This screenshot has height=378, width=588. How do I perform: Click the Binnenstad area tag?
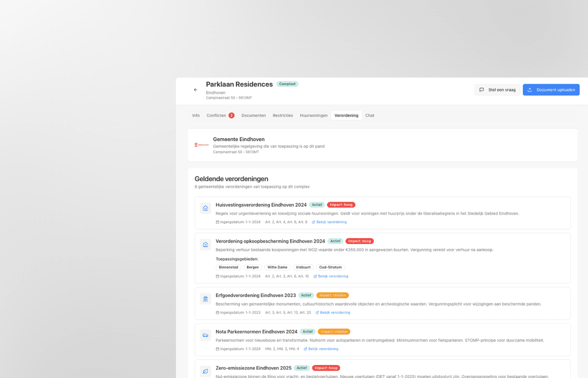(228, 268)
